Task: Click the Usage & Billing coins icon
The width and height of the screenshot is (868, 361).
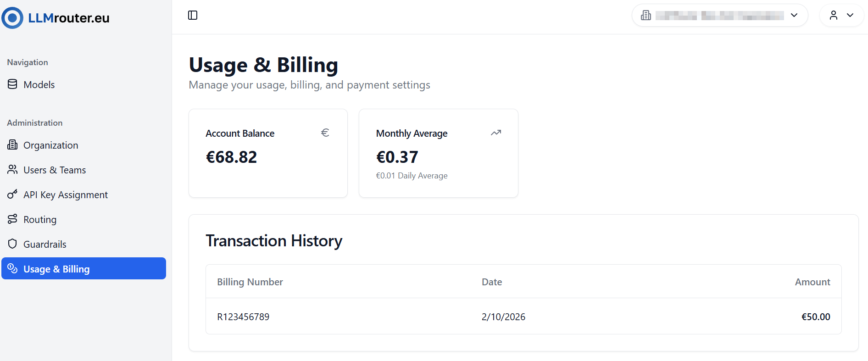Action: pyautogui.click(x=12, y=269)
